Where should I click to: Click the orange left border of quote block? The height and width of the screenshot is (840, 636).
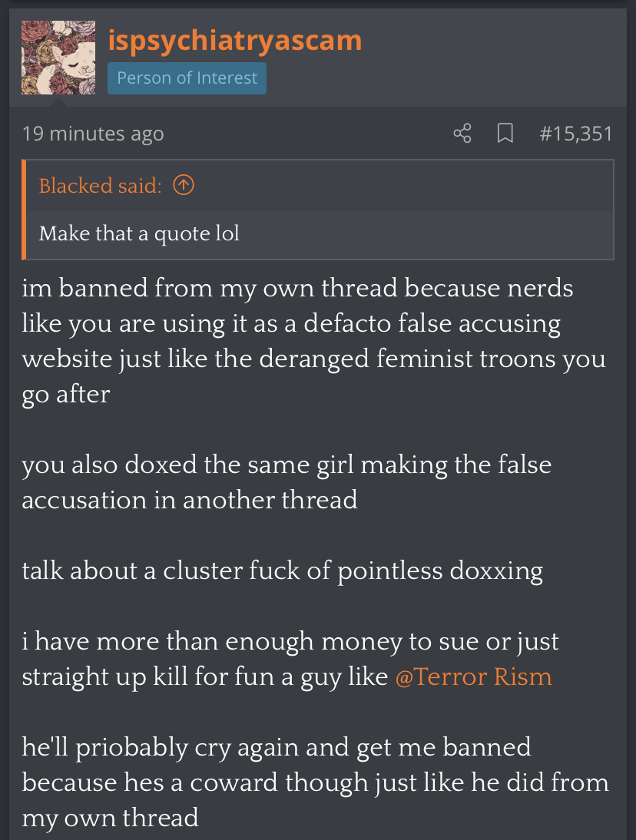coord(24,210)
